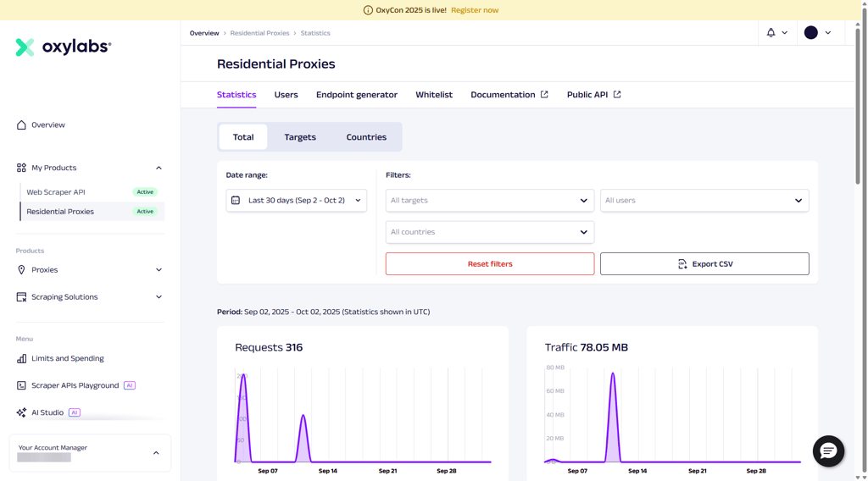Open the user avatar menu

click(x=811, y=33)
